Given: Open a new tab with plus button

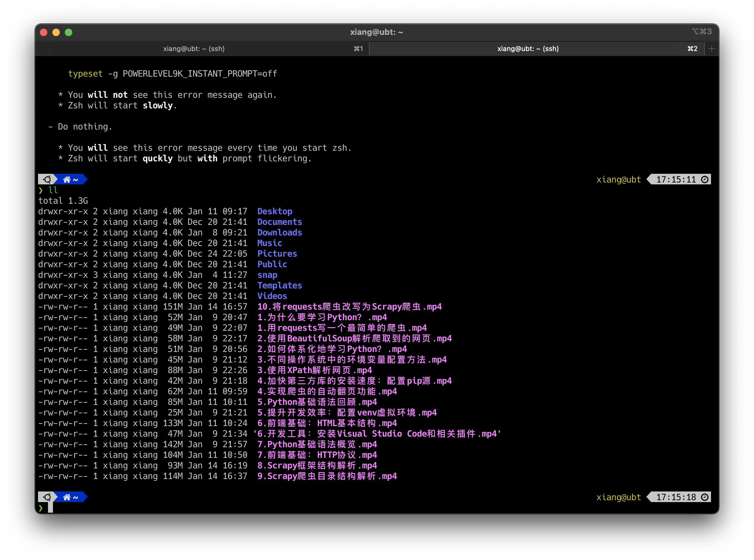Looking at the screenshot, I should coord(711,49).
